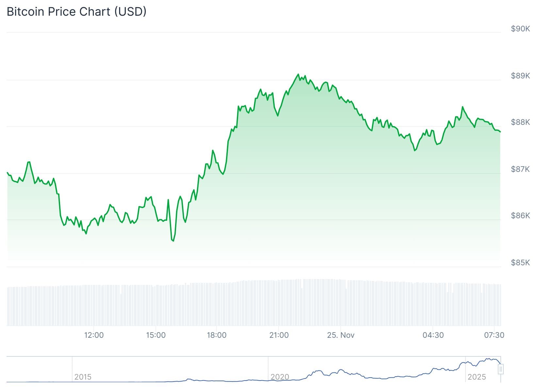Click the $87K price axis label
This screenshot has width=537, height=392.
(520, 169)
